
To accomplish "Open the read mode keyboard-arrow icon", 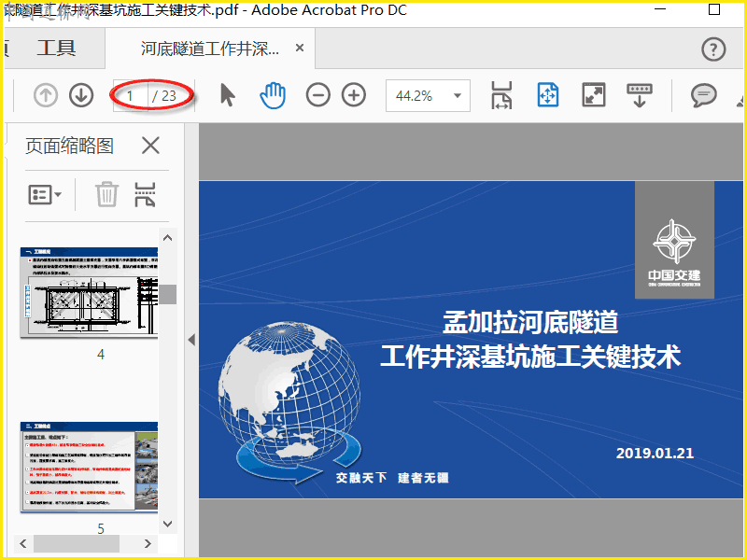I will [640, 95].
